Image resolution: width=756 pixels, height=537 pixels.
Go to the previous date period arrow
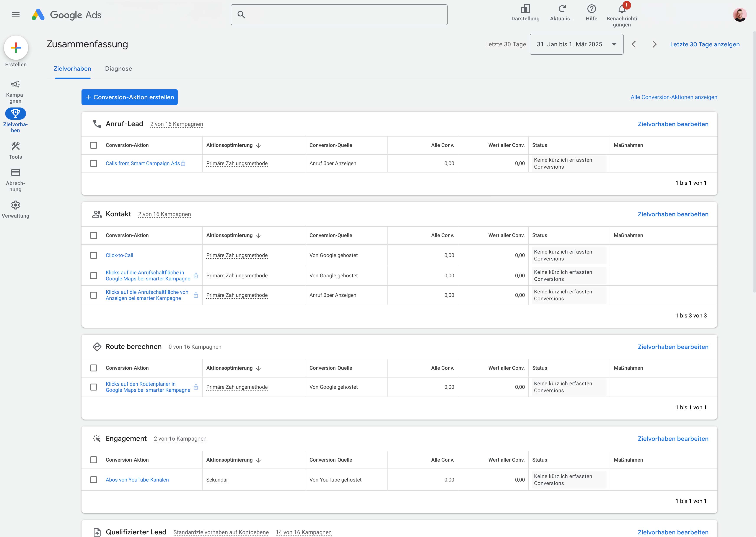(634, 44)
